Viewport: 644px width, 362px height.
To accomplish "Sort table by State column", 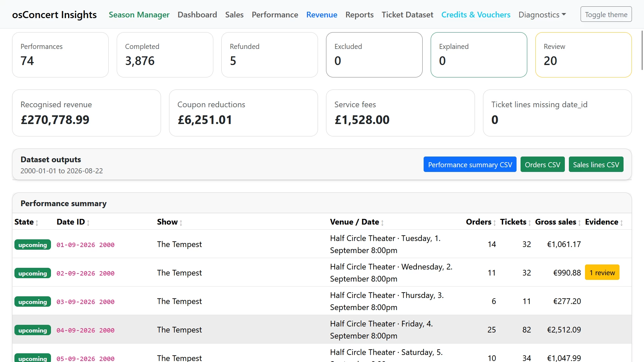I will (26, 222).
